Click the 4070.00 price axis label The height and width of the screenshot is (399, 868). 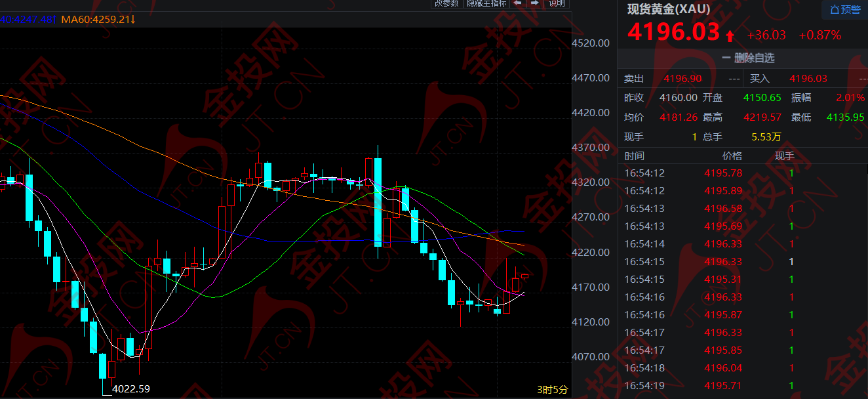591,357
